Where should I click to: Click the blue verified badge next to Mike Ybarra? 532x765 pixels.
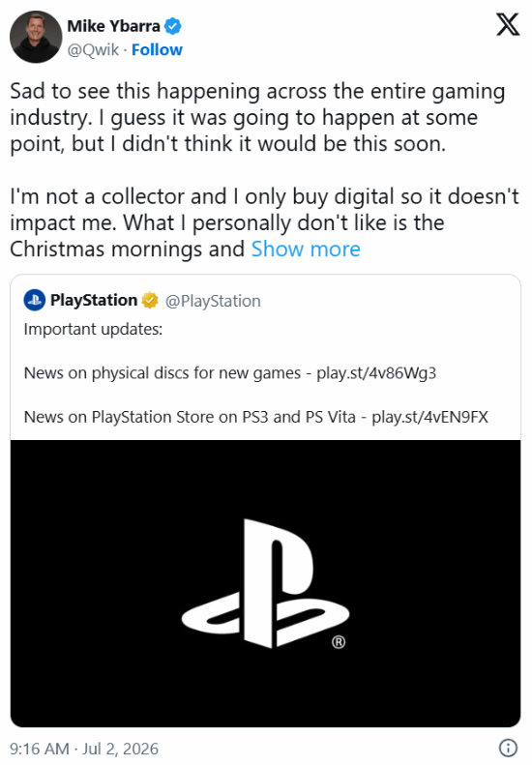click(x=173, y=26)
